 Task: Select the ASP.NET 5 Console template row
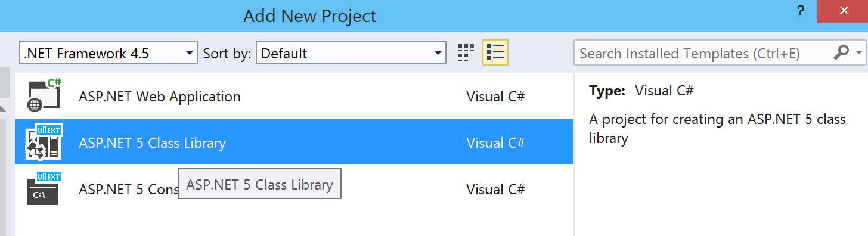coord(294,189)
